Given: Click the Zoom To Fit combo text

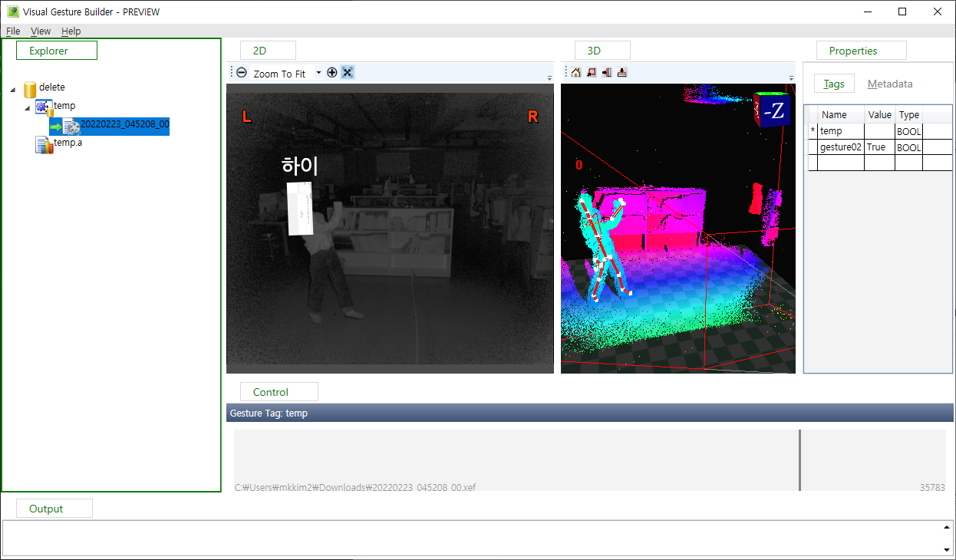Looking at the screenshot, I should click(279, 74).
